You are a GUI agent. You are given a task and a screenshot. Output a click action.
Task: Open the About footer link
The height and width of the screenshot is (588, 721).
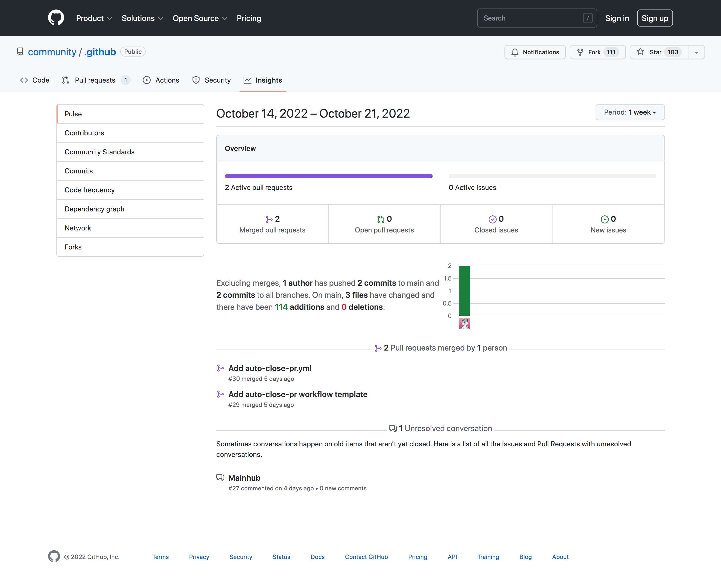tap(560, 557)
